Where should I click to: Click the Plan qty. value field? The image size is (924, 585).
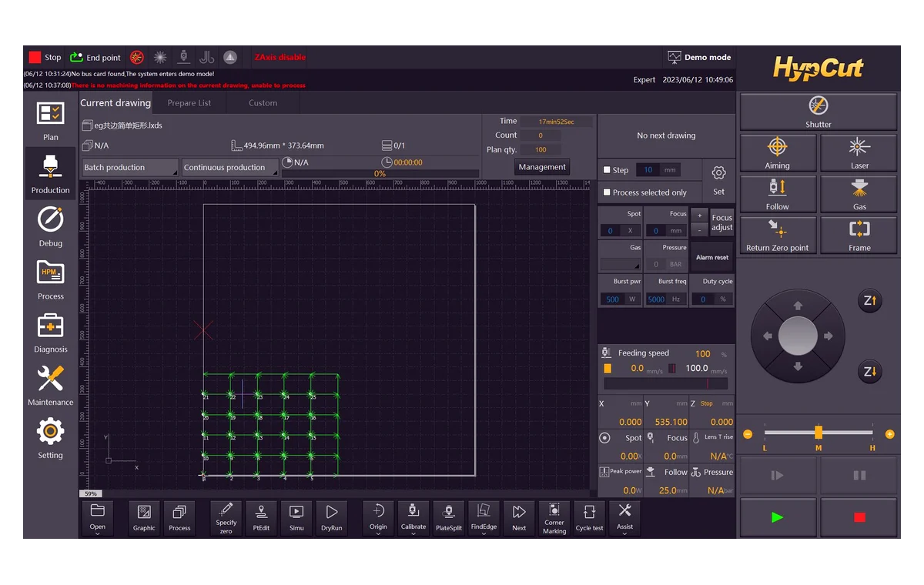click(x=541, y=149)
